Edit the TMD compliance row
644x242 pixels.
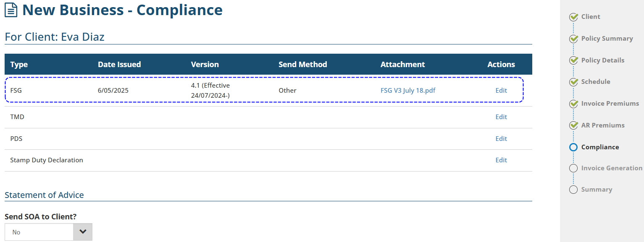tap(501, 117)
